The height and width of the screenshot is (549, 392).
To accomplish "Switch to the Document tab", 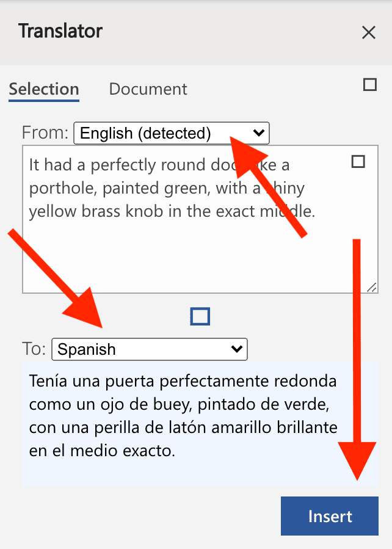I will [x=148, y=89].
